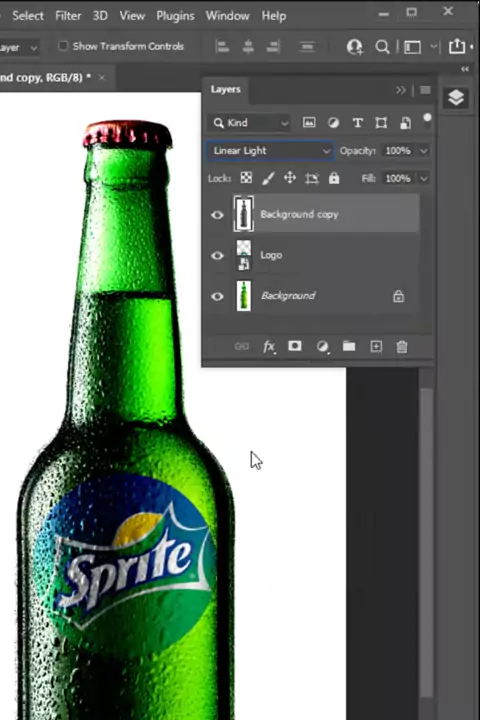The width and height of the screenshot is (480, 720).
Task: Expand the dock panels double-arrow
Action: pyautogui.click(x=465, y=69)
